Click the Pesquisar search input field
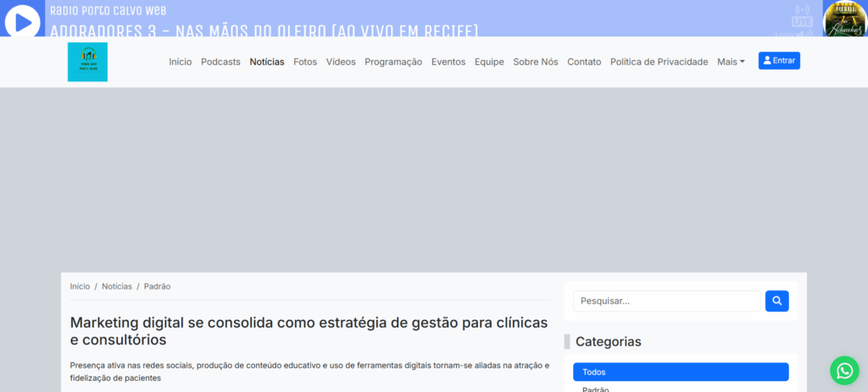Image resolution: width=868 pixels, height=392 pixels. click(x=666, y=301)
